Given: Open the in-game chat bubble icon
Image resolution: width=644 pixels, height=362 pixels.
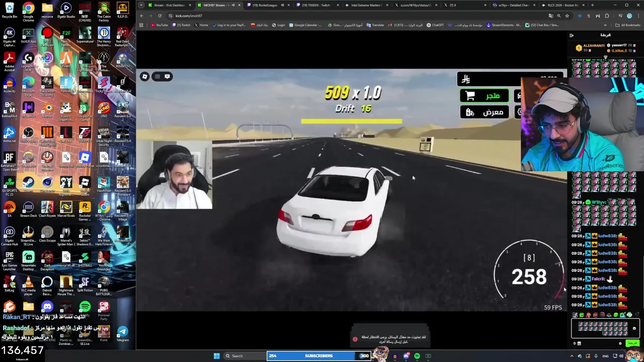Looking at the screenshot, I should pos(167,76).
